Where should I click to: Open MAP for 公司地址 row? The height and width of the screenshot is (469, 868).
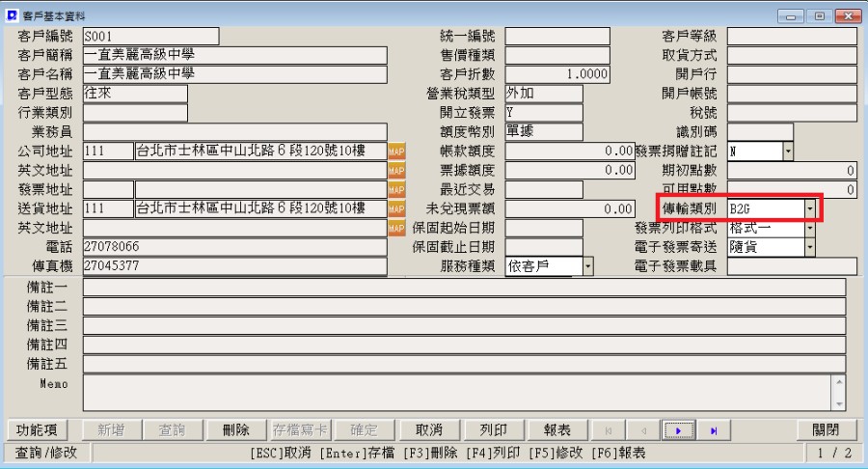click(x=396, y=152)
